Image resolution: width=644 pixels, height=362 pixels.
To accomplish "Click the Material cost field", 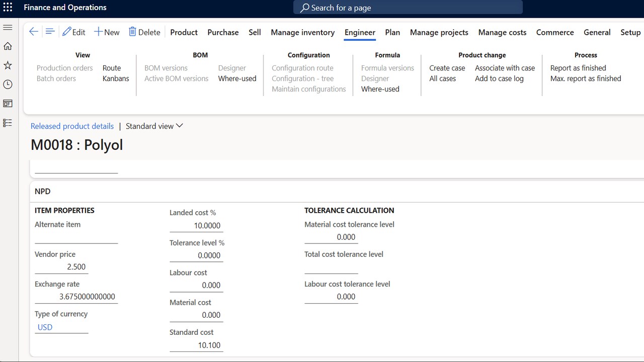I will [x=196, y=315].
